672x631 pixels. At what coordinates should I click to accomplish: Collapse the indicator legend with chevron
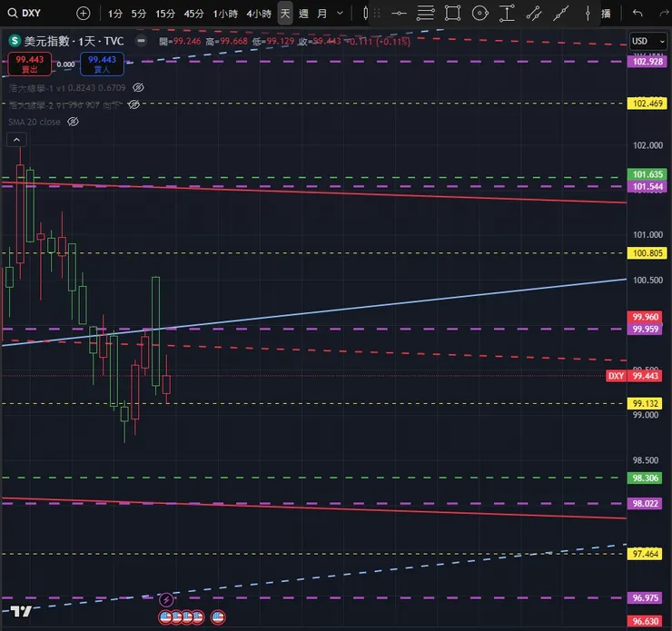click(x=16, y=140)
